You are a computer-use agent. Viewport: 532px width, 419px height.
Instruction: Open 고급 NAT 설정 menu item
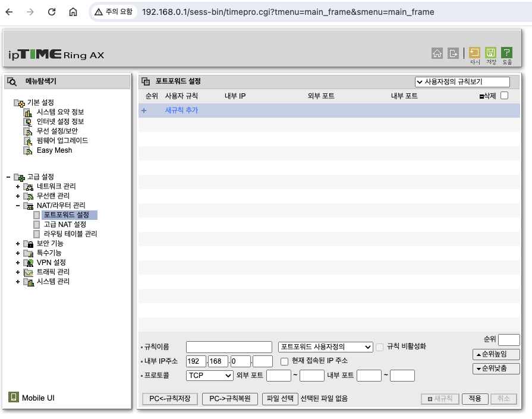pos(65,225)
